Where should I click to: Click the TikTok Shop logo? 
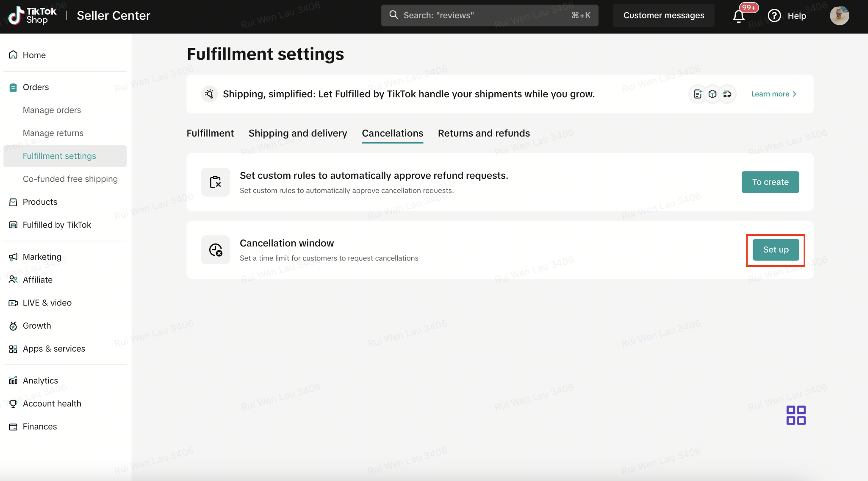tap(32, 16)
